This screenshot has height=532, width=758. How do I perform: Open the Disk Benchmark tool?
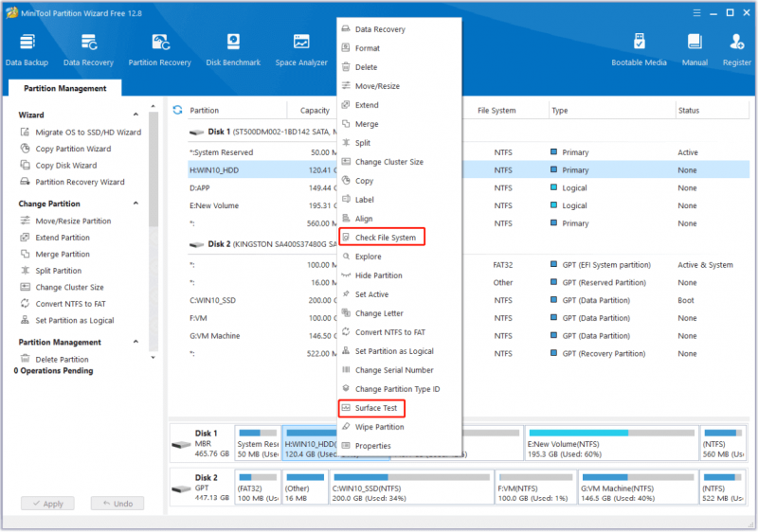[233, 49]
